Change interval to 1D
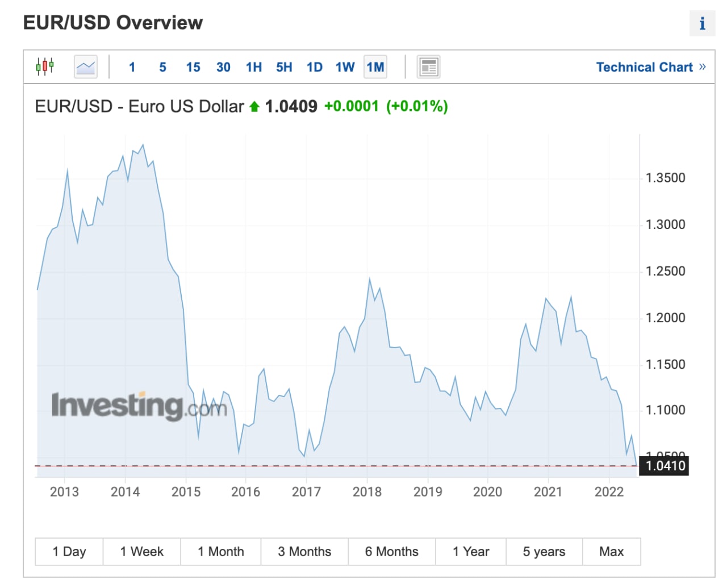The height and width of the screenshot is (588, 727). (x=315, y=67)
